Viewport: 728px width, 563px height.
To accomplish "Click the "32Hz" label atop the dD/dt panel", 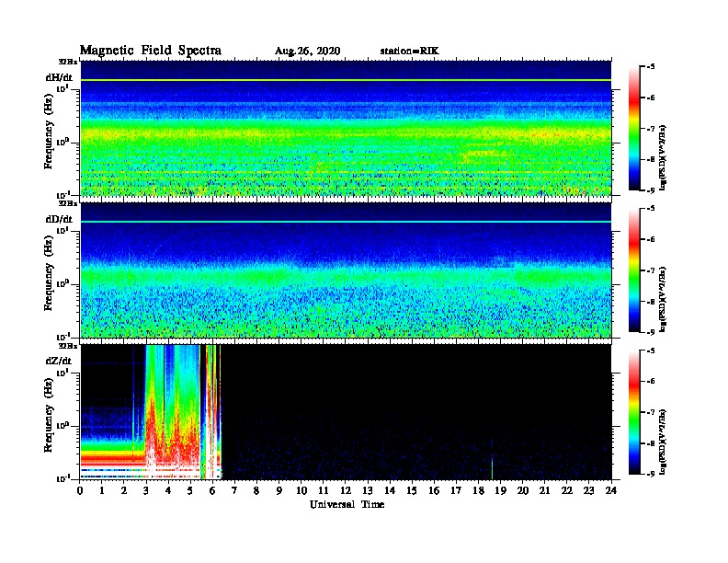I will coord(68,203).
